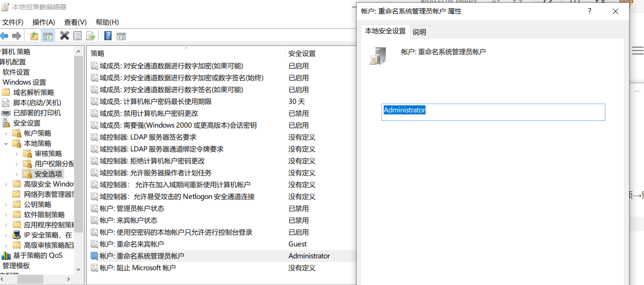Image resolution: width=644 pixels, height=285 pixels.
Task: Open the 查看(V) menu
Action: (x=75, y=22)
